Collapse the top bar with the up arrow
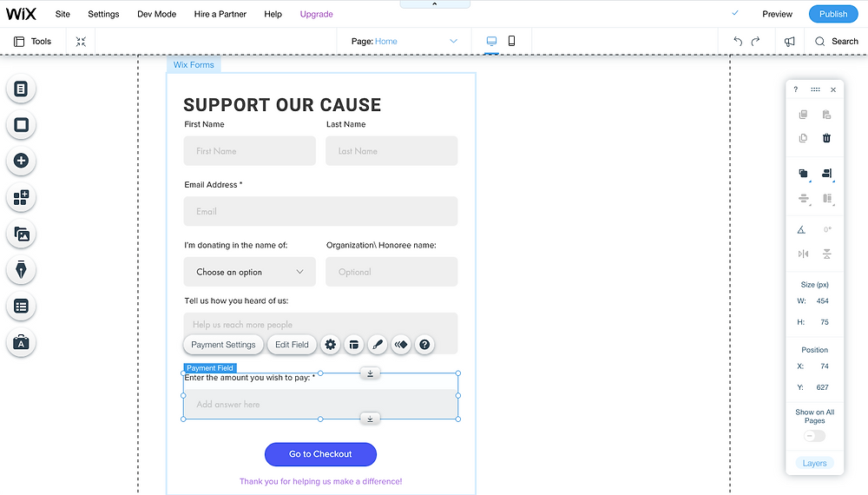The width and height of the screenshot is (868, 495). [x=435, y=3]
